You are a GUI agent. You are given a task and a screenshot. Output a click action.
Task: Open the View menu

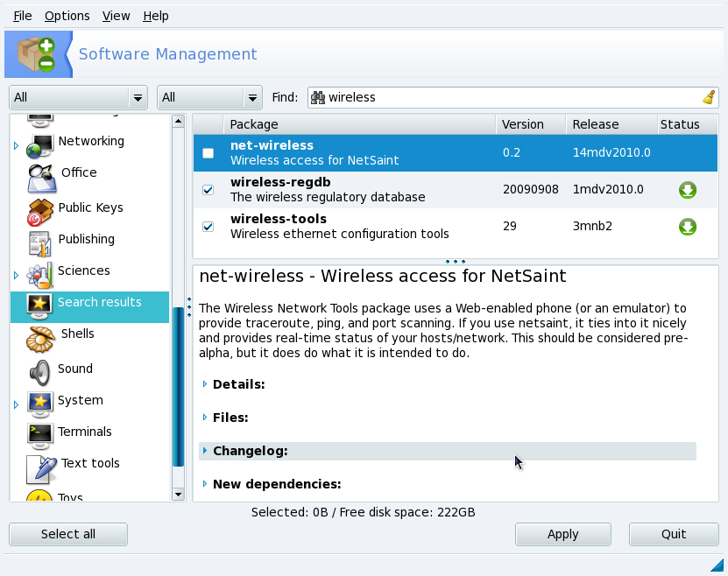tap(116, 17)
